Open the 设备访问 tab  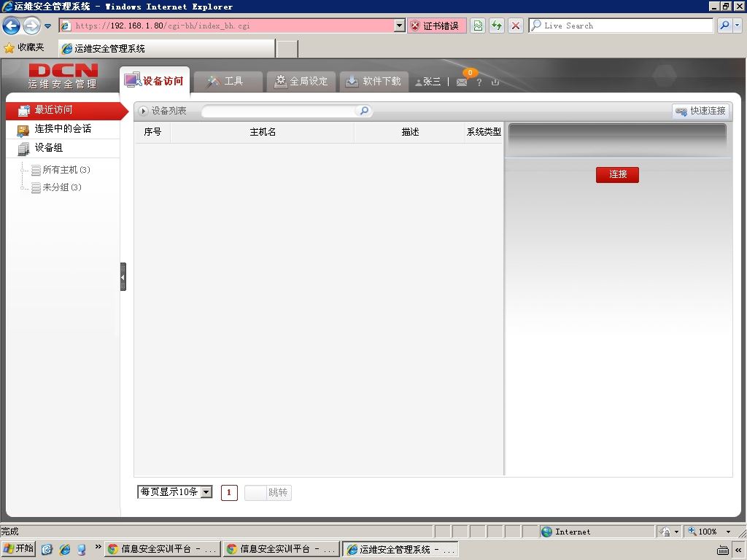(155, 80)
